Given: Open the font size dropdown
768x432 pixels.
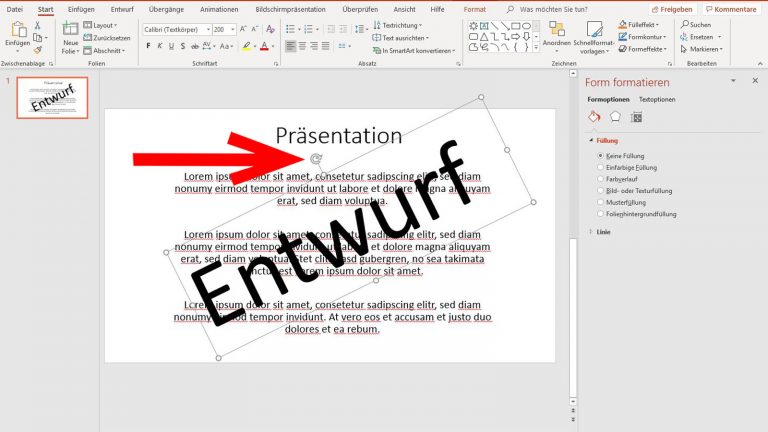Looking at the screenshot, I should tap(233, 29).
